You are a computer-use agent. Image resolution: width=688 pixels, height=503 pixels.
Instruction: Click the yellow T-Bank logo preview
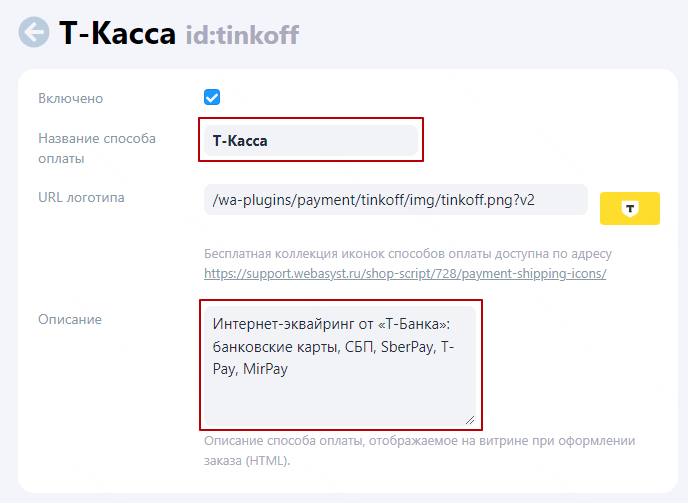[630, 208]
